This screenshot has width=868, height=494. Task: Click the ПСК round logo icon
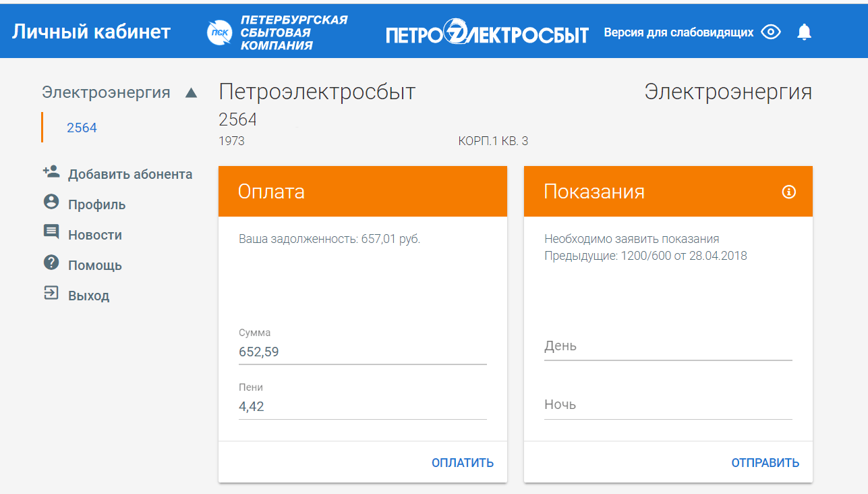click(x=219, y=34)
